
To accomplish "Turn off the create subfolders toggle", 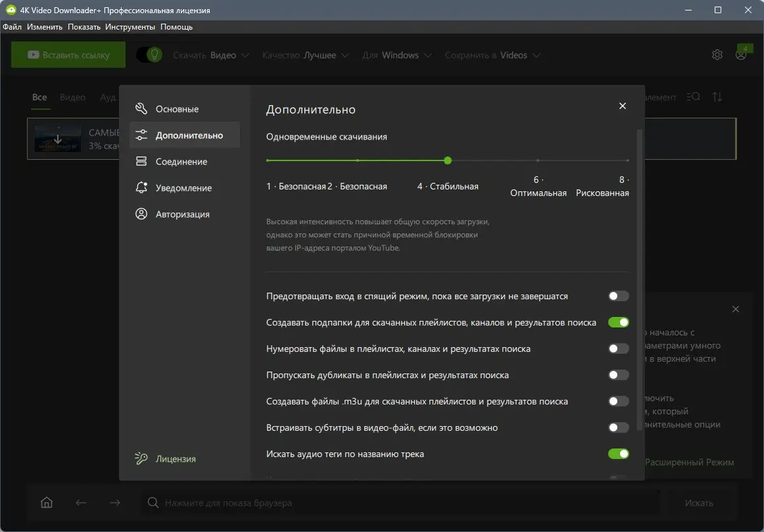I will [618, 323].
